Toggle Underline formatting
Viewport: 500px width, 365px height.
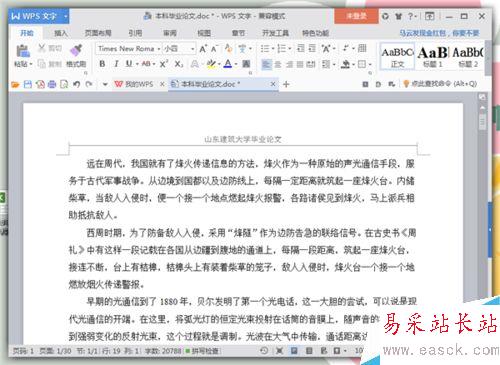pyautogui.click(x=129, y=64)
